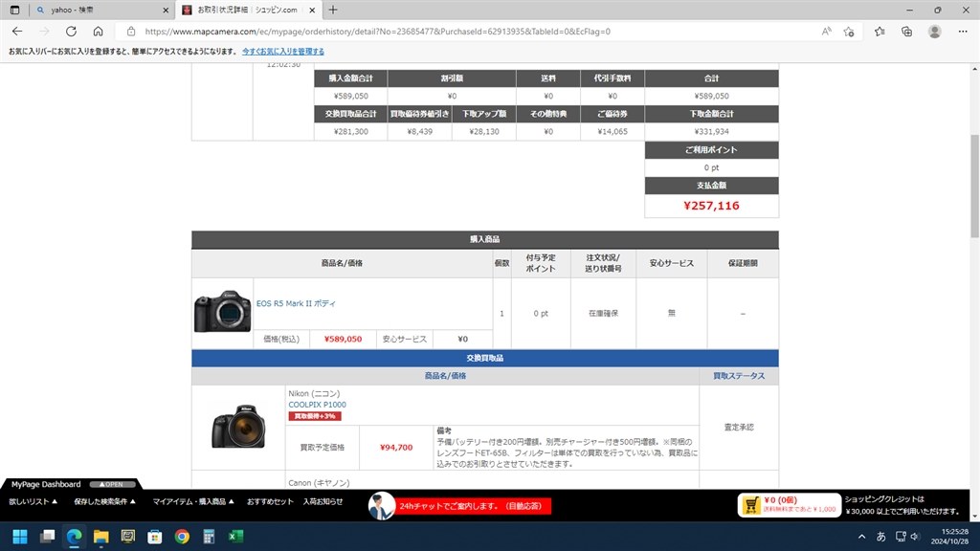980x551 pixels.
Task: Open the read aloud tool
Action: [x=826, y=32]
